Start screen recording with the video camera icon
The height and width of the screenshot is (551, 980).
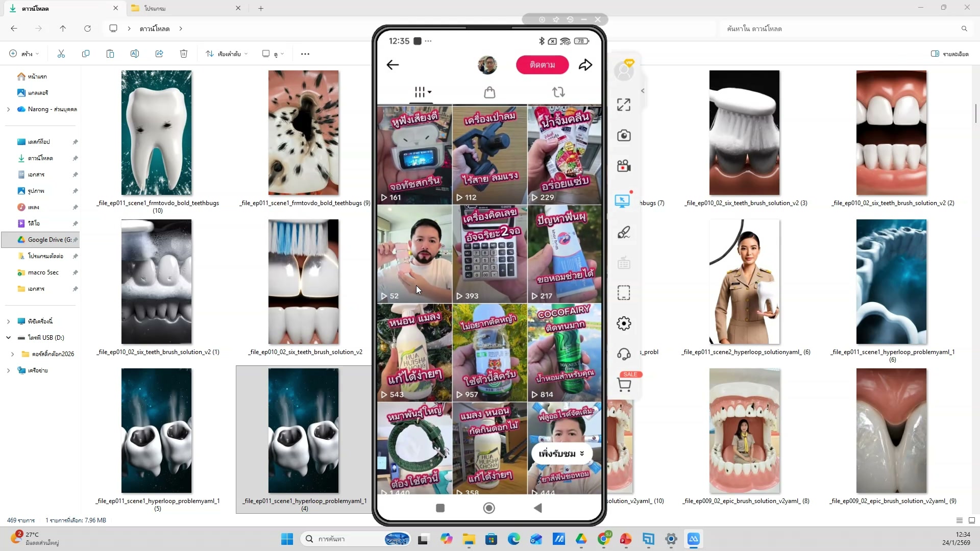(x=623, y=166)
